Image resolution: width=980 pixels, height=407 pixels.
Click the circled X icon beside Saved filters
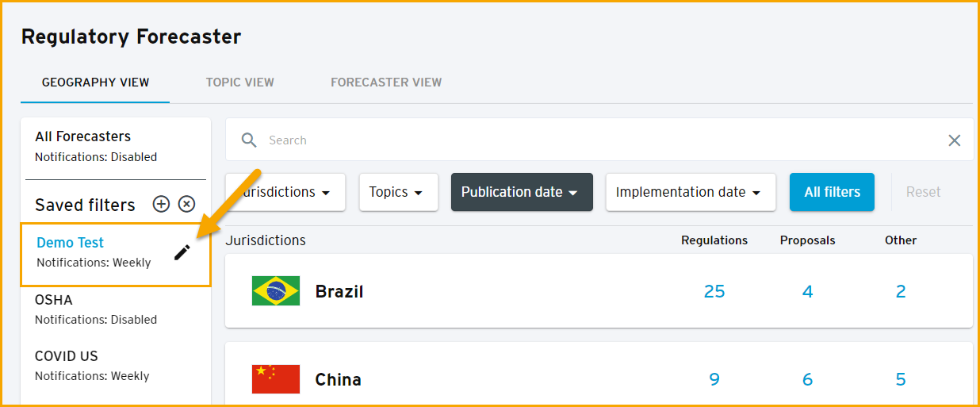coord(186,205)
